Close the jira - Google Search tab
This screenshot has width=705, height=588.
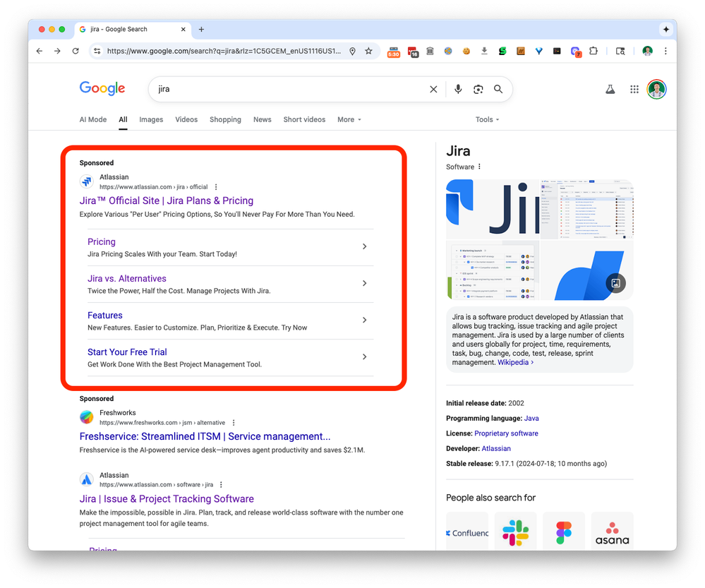coord(183,29)
